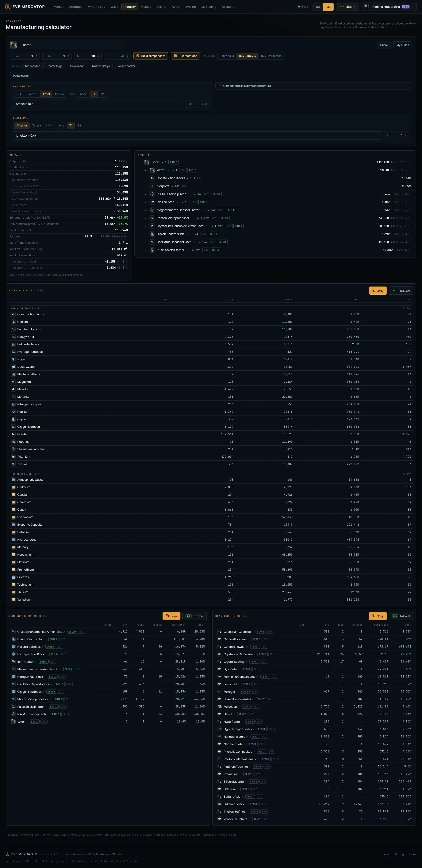The image size is (422, 868).
Task: Click Robotics icon in materials list
Action: (x=14, y=442)
